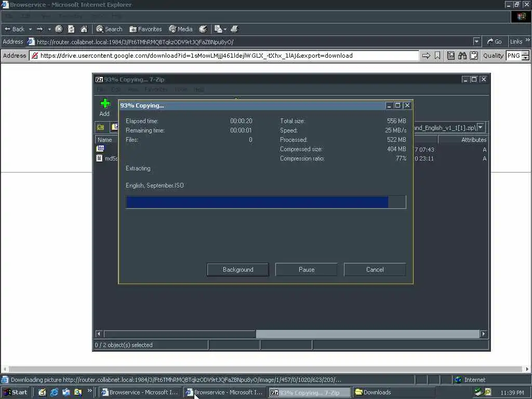This screenshot has height=399, width=532.
Task: Switch to second Browservice taskbar button
Action: (224, 393)
